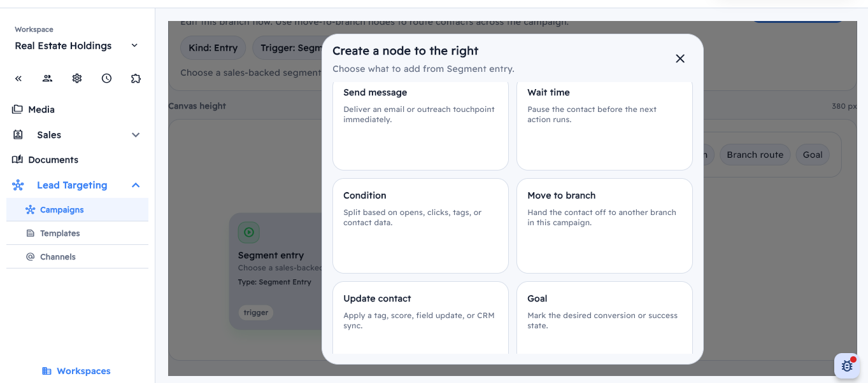This screenshot has height=383, width=868.
Task: Pick the Move to branch option
Action: tap(604, 225)
